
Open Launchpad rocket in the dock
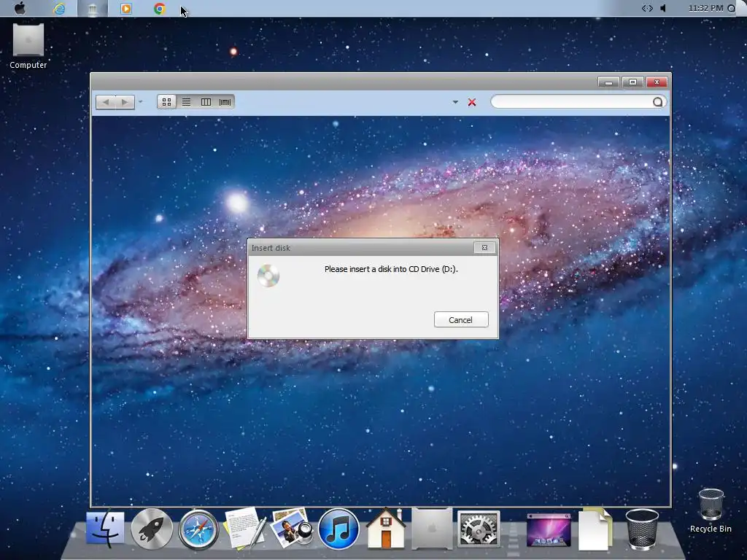coord(152,529)
